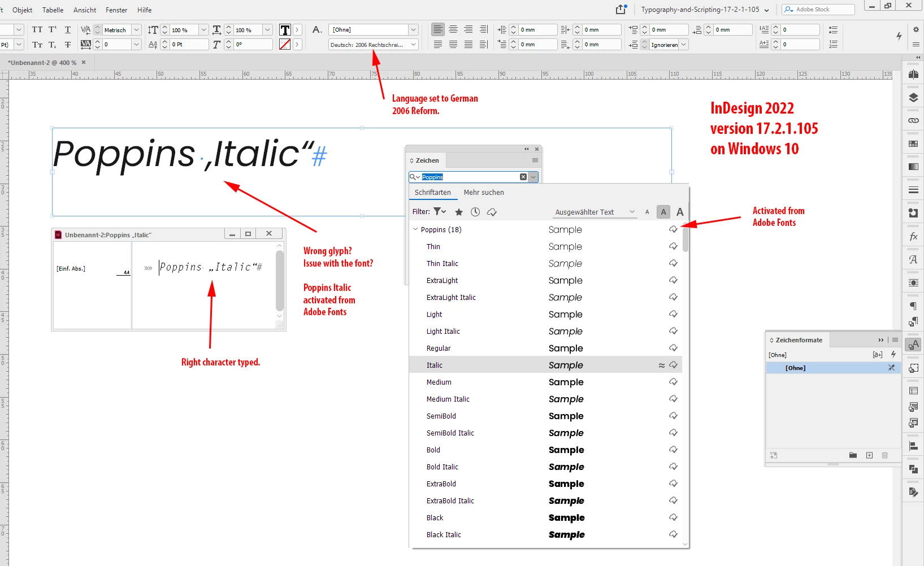Open the Object Styles panel icon
Image resolution: width=924 pixels, height=566 pixels.
tap(913, 368)
